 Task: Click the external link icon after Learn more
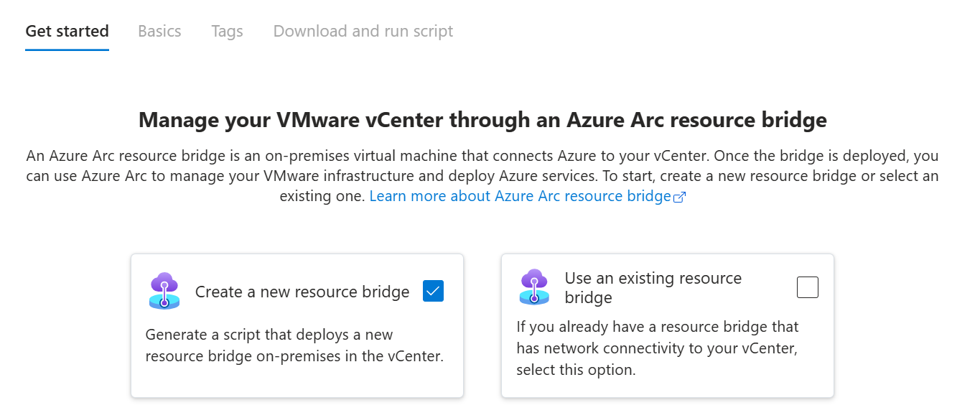(x=680, y=197)
